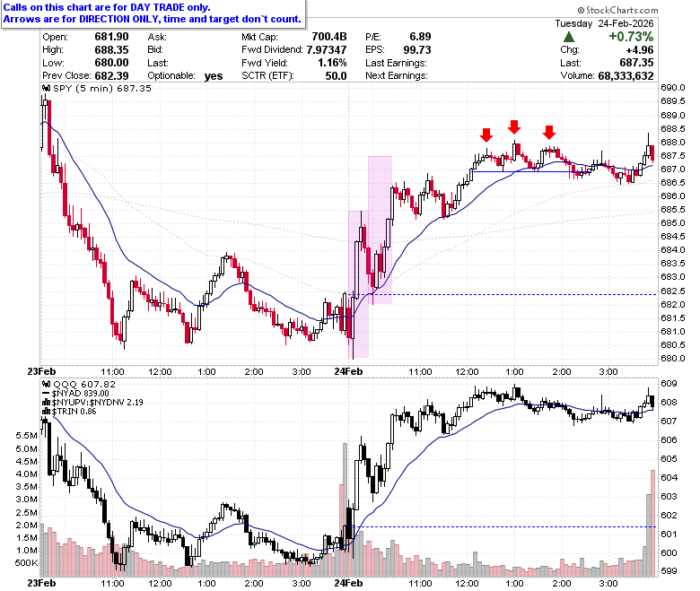Click the 24Feb date label on SPY axis
Screen dimensions: 700x591
(349, 371)
